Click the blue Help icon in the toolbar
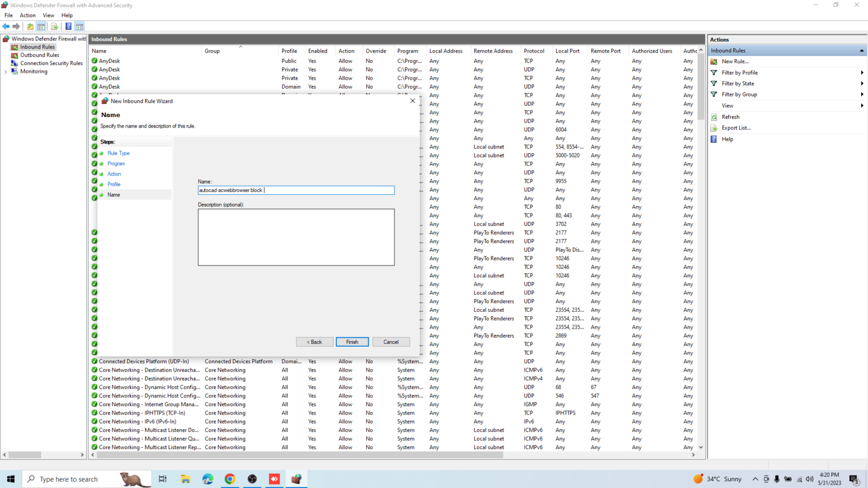The image size is (868, 488). [x=68, y=27]
